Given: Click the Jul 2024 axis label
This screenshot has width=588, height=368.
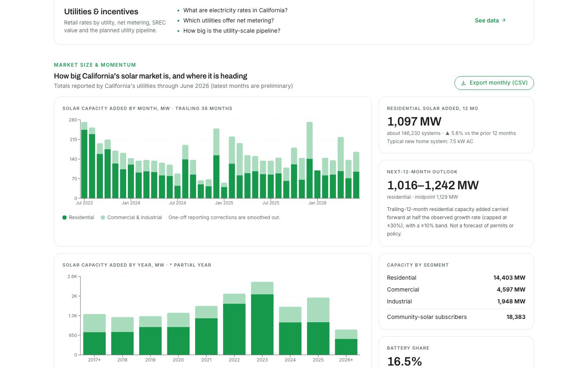Looking at the screenshot, I should point(178,203).
